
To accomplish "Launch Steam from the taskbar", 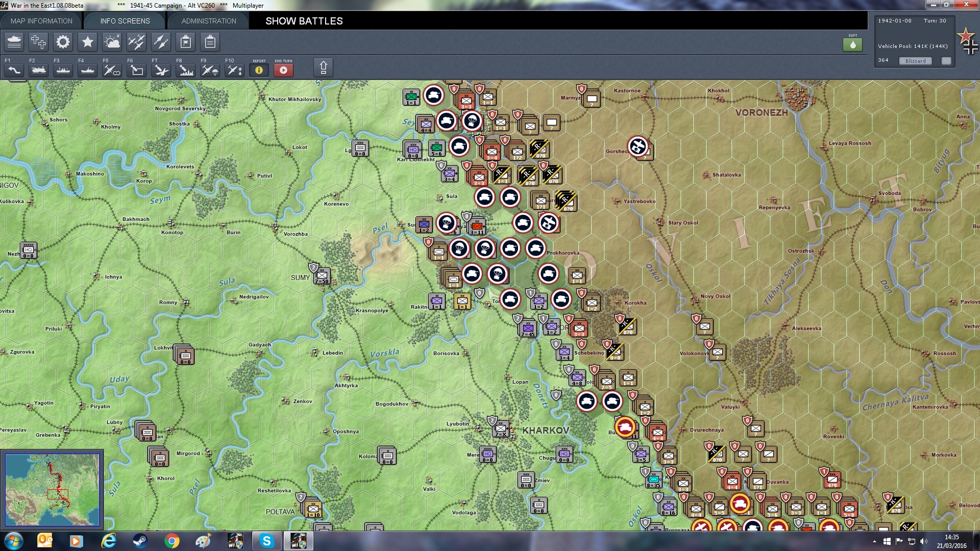I will [140, 541].
